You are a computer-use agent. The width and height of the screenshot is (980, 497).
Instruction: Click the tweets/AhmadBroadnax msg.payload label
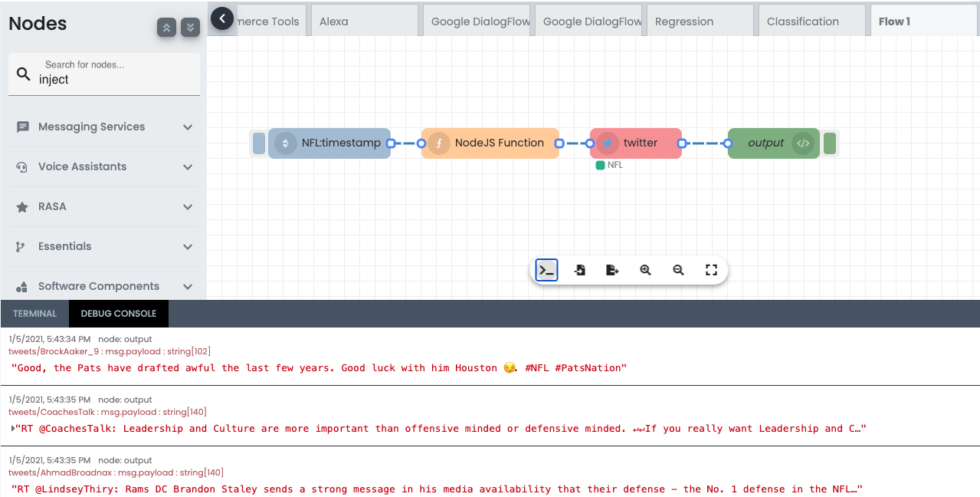116,472
